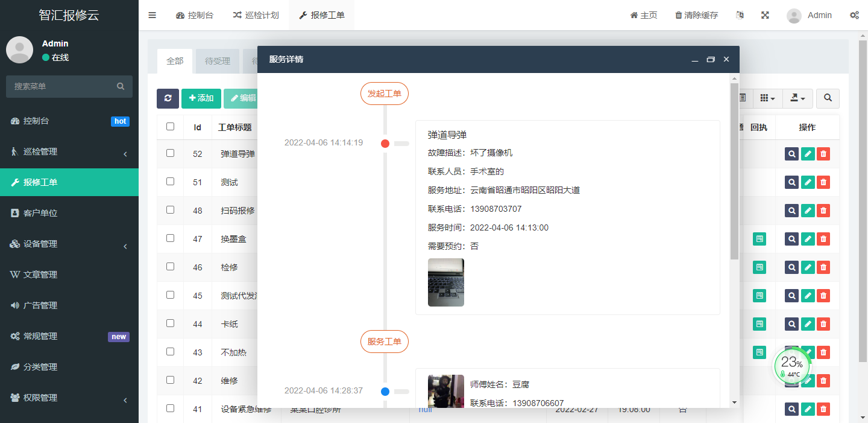Open the laptop photo thumbnail in the service details
The width and height of the screenshot is (868, 423).
click(445, 282)
